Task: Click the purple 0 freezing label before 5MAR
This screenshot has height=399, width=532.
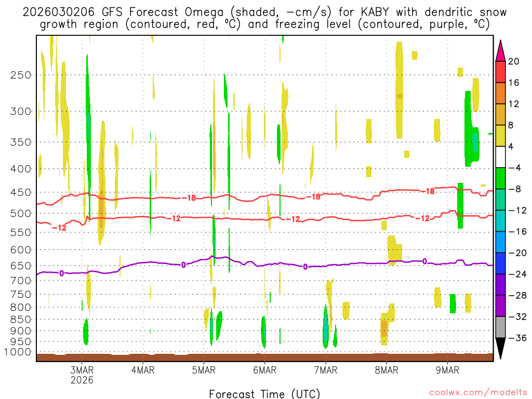Action: click(x=183, y=265)
